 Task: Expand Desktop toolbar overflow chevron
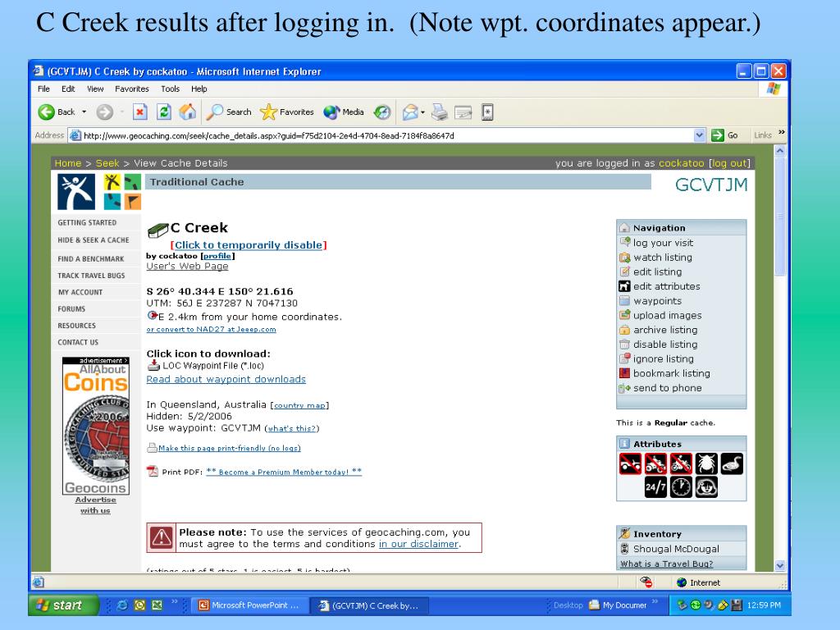pyautogui.click(x=655, y=602)
